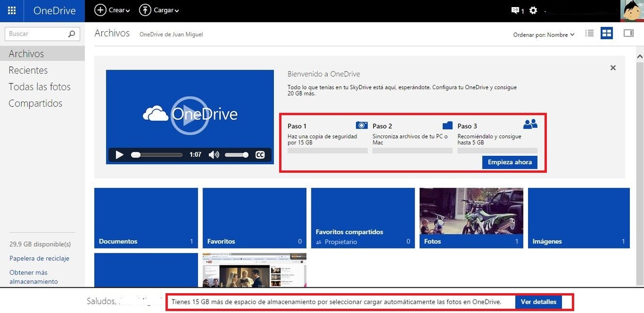Select Archivos in the sidebar
Image resolution: width=644 pixels, height=313 pixels.
(x=42, y=53)
